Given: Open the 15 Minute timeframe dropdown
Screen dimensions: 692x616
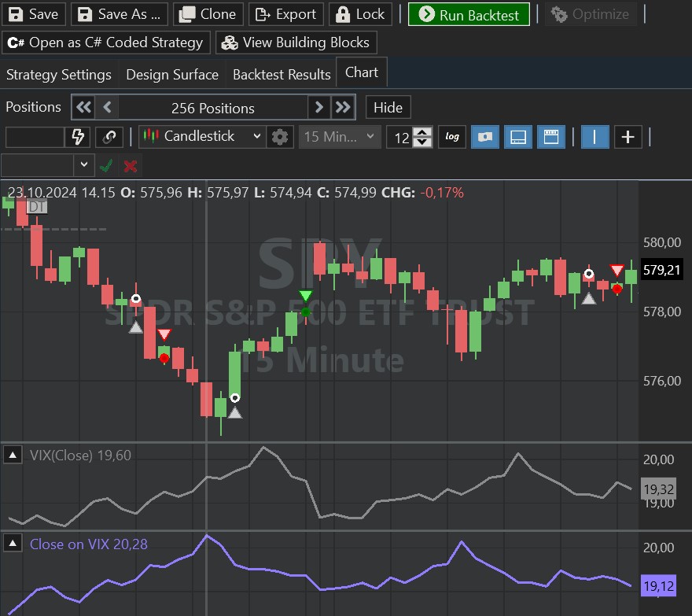Looking at the screenshot, I should coord(340,137).
